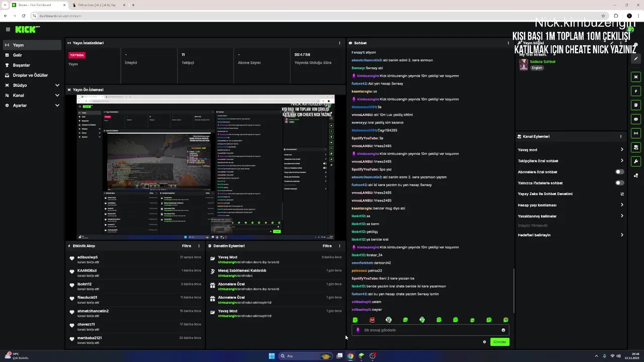Click Filtre in Denetim Eylemleri panel
Image resolution: width=644 pixels, height=362 pixels.
coord(327,246)
